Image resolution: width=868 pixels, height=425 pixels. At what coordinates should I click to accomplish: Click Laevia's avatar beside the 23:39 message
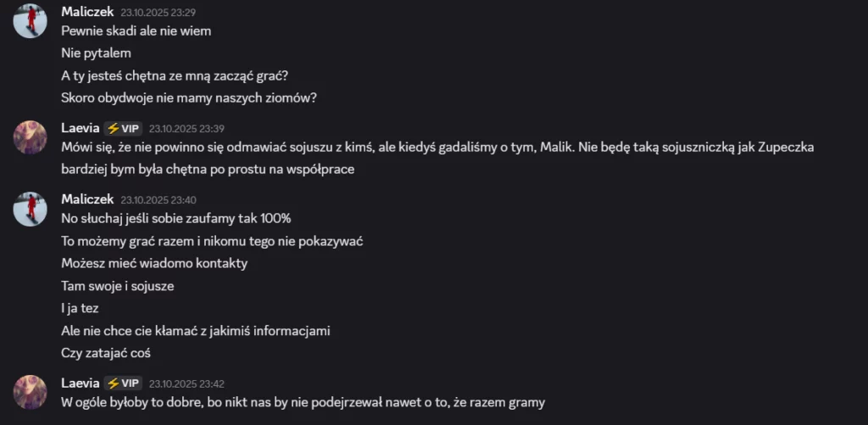tap(31, 137)
